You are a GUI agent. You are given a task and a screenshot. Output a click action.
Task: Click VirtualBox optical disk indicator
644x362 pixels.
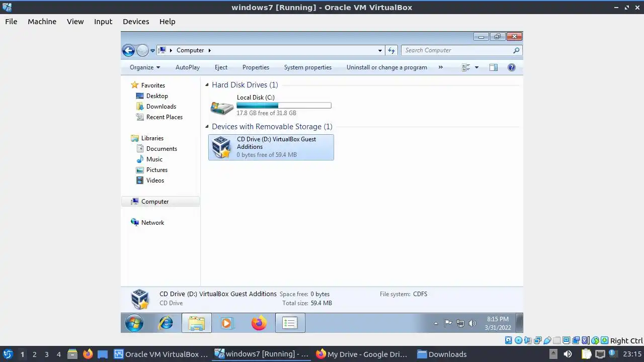click(518, 340)
